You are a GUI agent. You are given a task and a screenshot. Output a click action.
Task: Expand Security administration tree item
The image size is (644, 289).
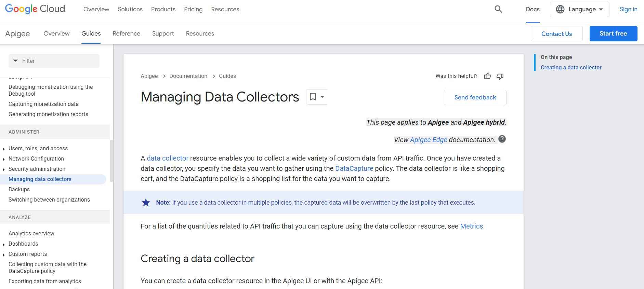[4, 169]
